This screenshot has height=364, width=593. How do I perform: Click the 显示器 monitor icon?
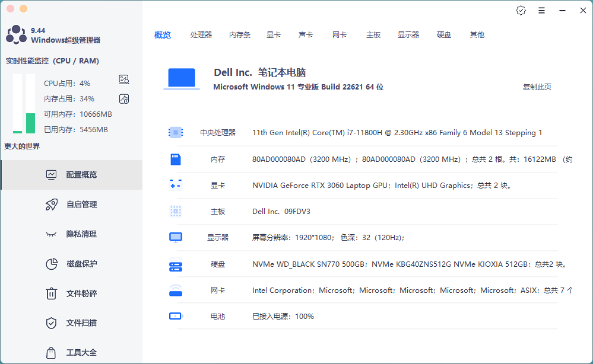point(176,238)
